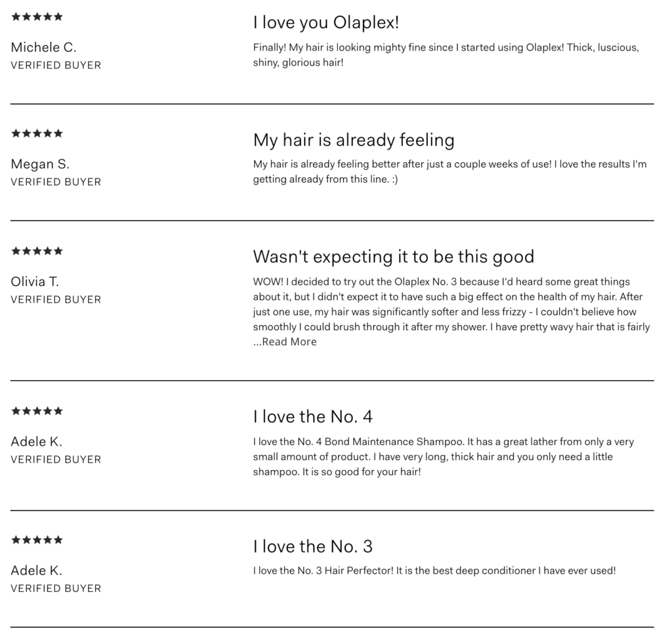Open reviewer name Michele C.
Screen dimensions: 672x638
coord(44,47)
